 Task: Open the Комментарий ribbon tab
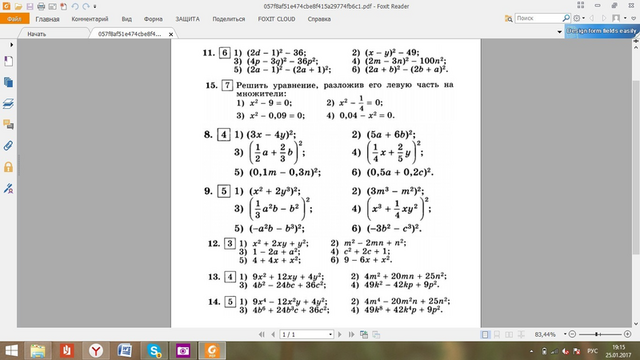90,19
